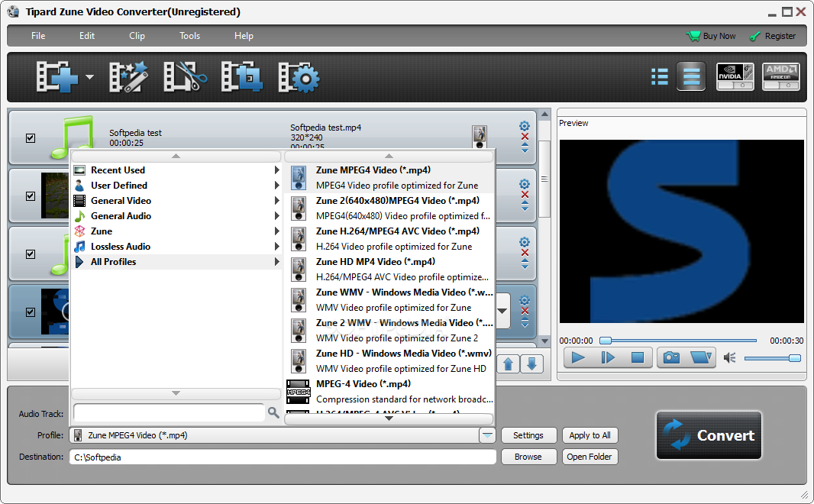Choose Zune 2(640x480)MPEG4 Video profile
Screen dimensions: 814x504
(389, 208)
